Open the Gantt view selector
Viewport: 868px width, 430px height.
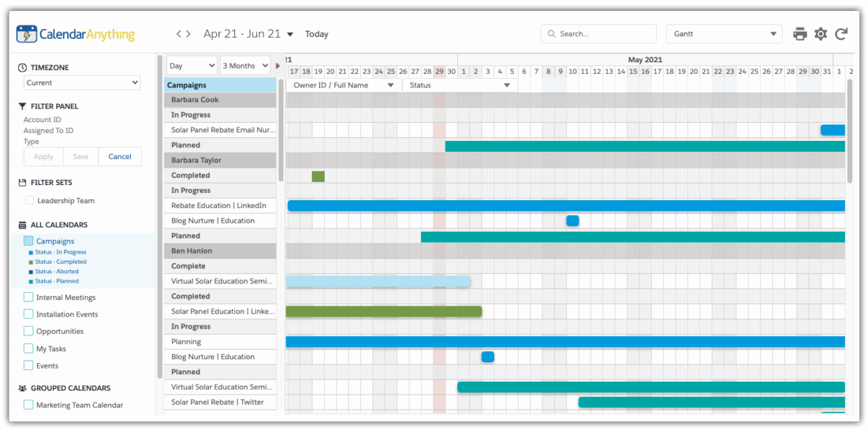tap(723, 33)
